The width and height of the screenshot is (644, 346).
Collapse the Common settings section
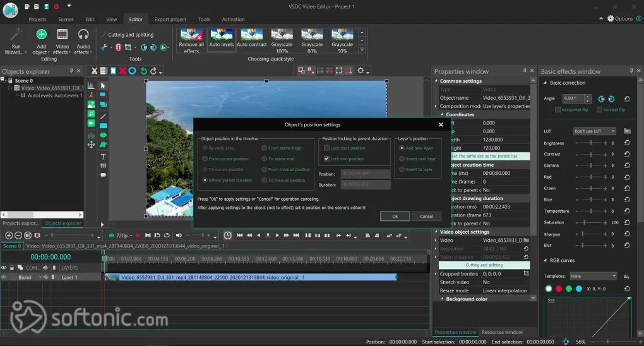(436, 81)
